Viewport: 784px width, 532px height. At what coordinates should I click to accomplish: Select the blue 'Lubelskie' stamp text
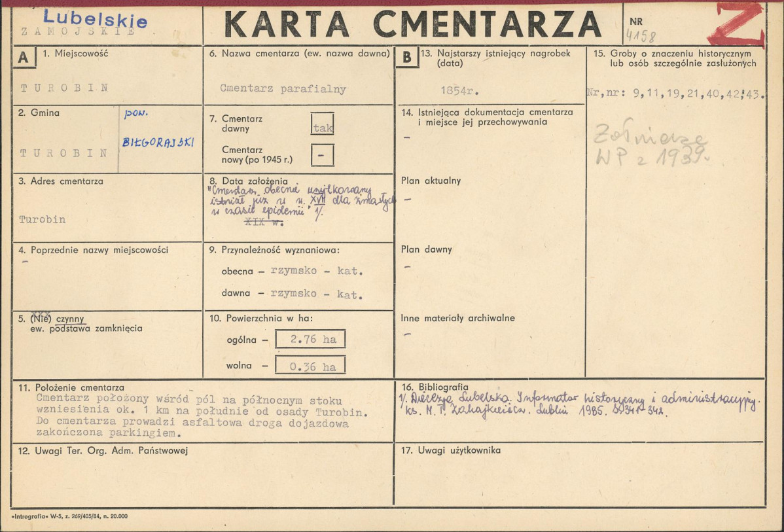click(x=95, y=18)
